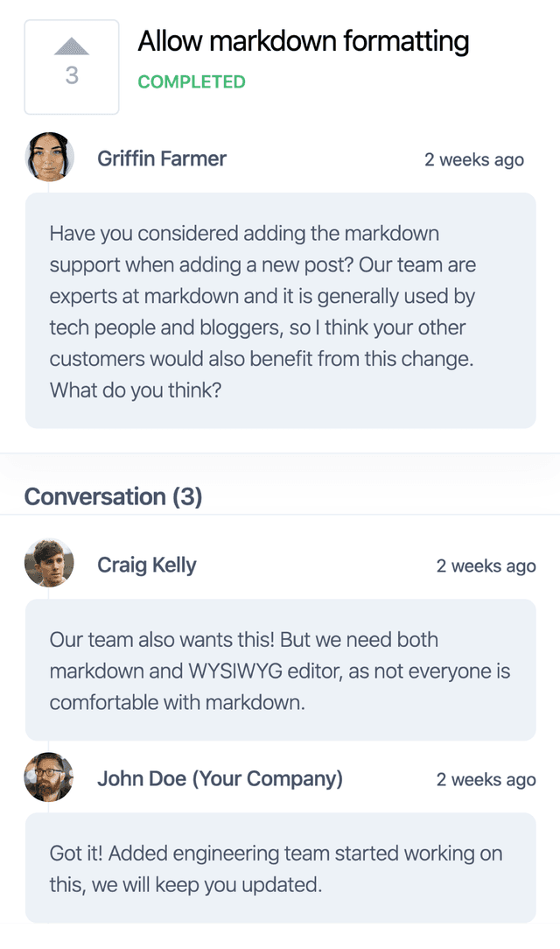This screenshot has height=949, width=560.
Task: Click Griffin Farmer's profile avatar
Action: coord(49,158)
